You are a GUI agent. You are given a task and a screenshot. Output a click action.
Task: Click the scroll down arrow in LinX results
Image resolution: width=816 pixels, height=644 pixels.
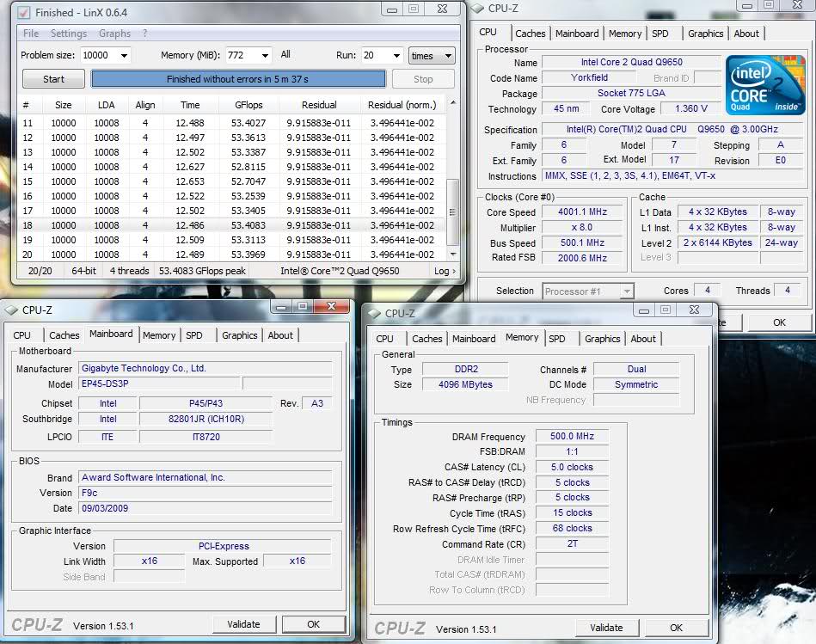pyautogui.click(x=453, y=255)
